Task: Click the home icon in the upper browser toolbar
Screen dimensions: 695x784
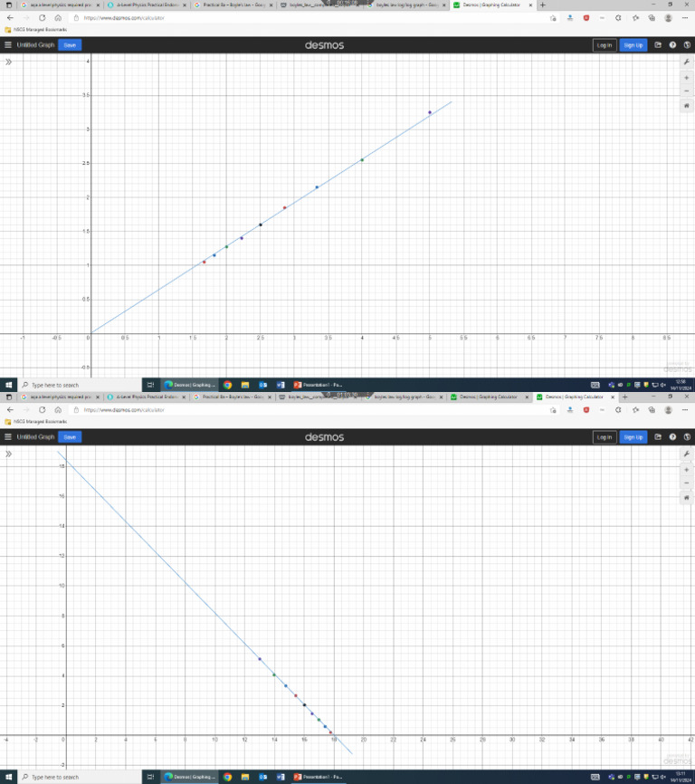Action: click(x=58, y=18)
